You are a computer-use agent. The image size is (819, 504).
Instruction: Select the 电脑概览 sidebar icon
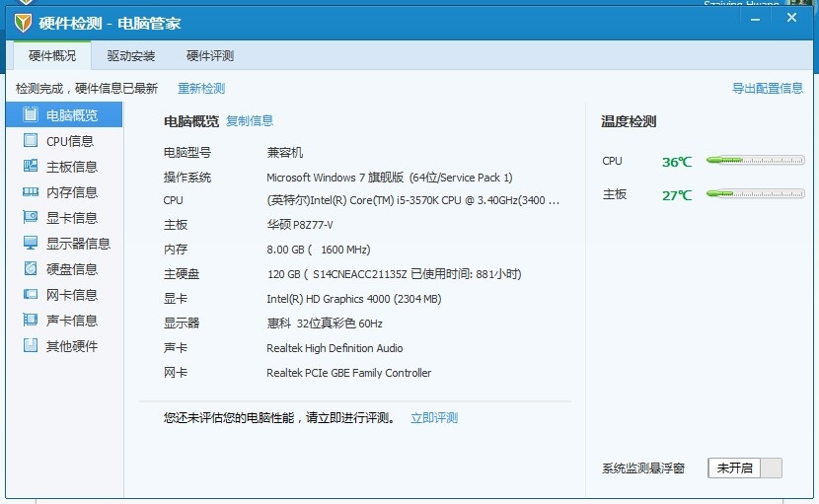click(31, 114)
